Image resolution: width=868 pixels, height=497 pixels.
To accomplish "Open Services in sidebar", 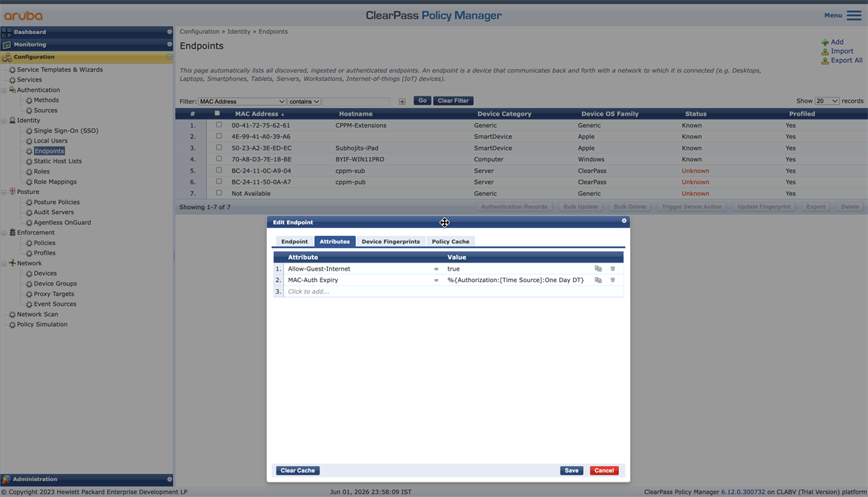I will pyautogui.click(x=30, y=80).
